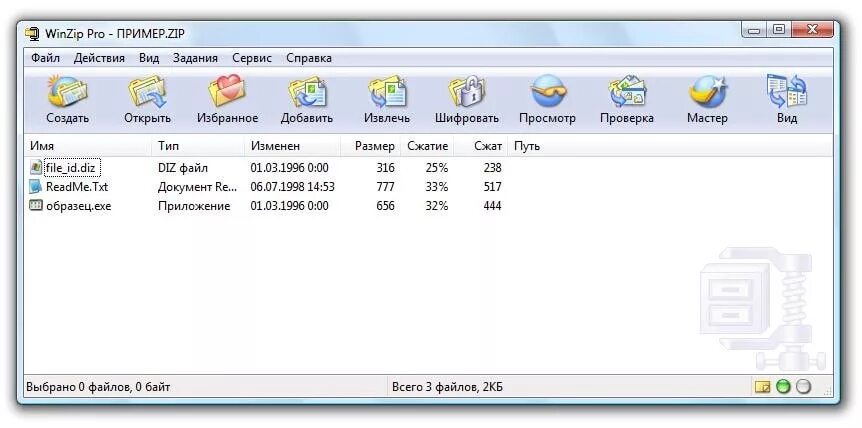Click the Создать toolbar icon
Image resolution: width=862 pixels, height=428 pixels.
tap(67, 91)
